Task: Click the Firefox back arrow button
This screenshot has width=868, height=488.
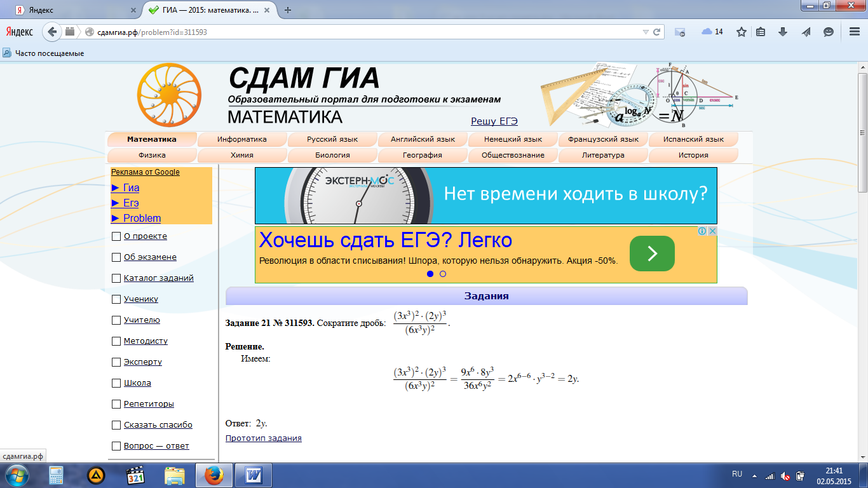Action: [x=52, y=31]
